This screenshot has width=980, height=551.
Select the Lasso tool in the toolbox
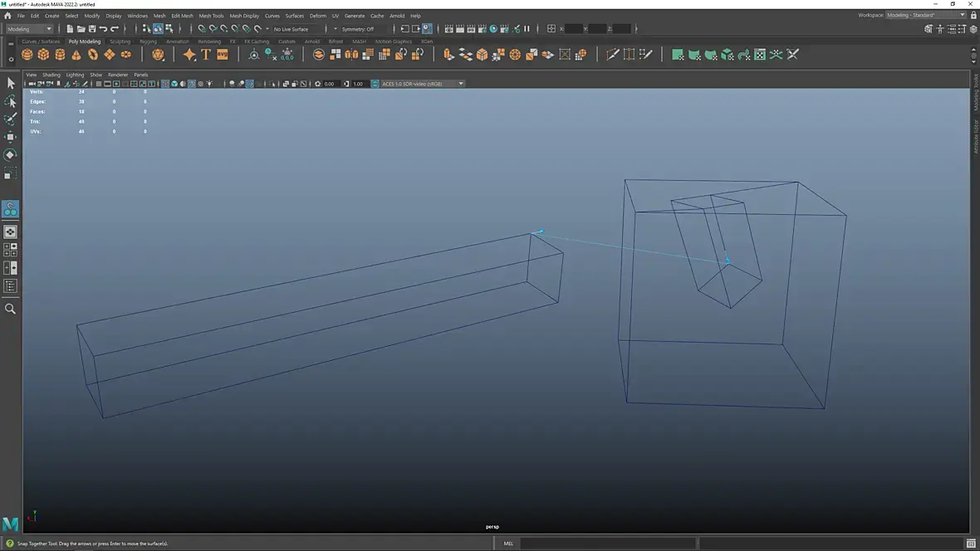click(11, 101)
